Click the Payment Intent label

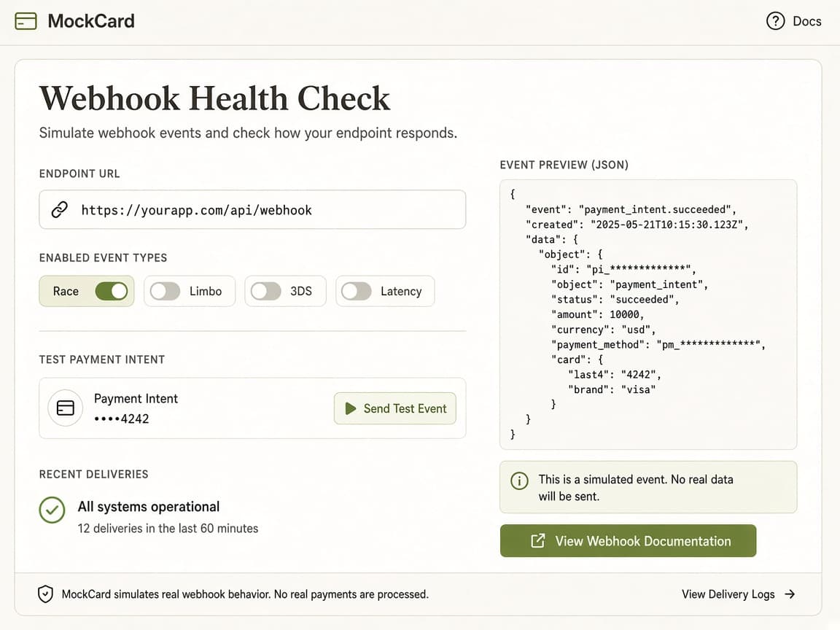[136, 399]
